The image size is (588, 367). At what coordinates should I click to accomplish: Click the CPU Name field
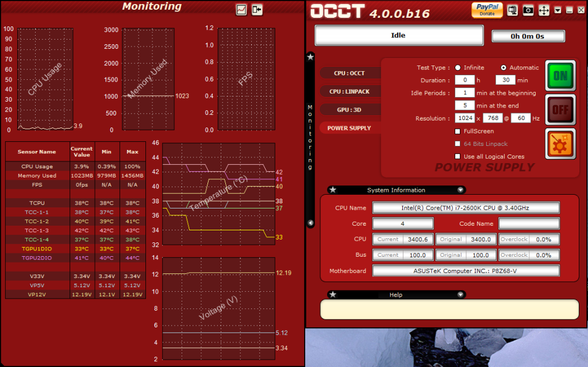coord(466,208)
